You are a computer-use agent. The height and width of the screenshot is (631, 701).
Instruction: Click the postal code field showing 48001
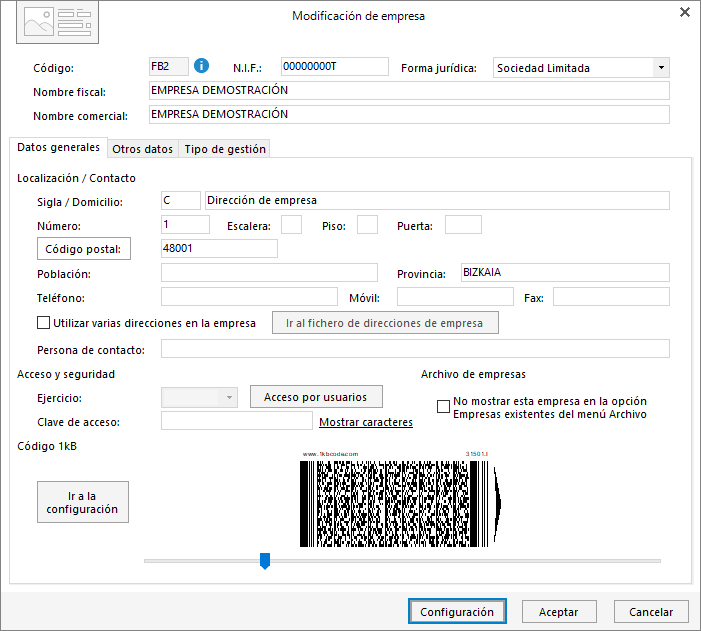[219, 248]
